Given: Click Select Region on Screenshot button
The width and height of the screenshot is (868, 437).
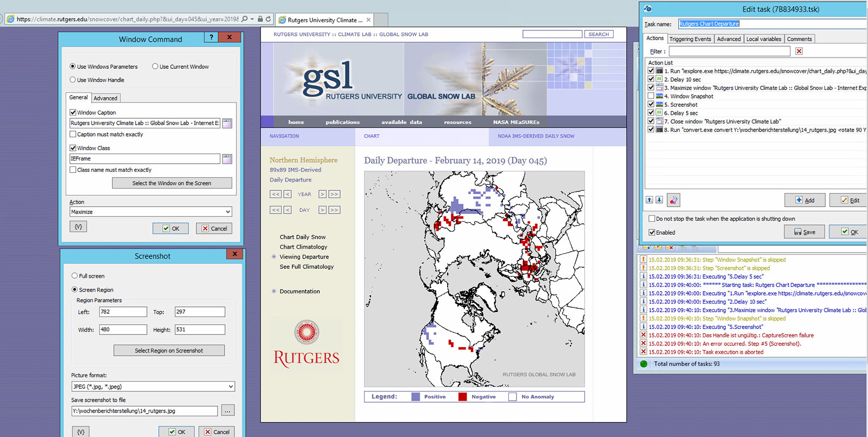Looking at the screenshot, I should point(169,351).
